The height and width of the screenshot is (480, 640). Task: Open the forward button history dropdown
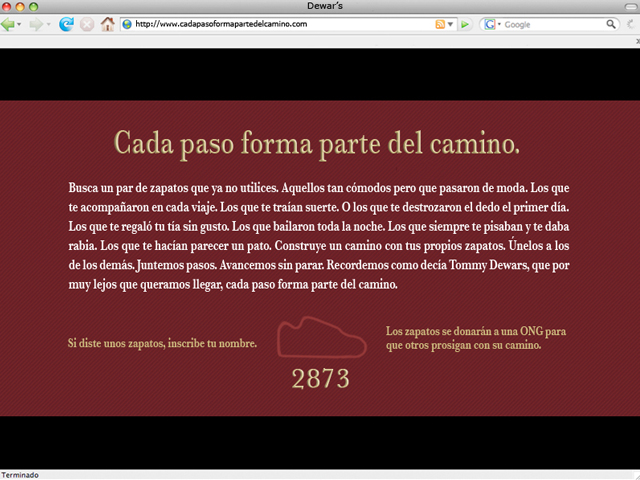48,24
